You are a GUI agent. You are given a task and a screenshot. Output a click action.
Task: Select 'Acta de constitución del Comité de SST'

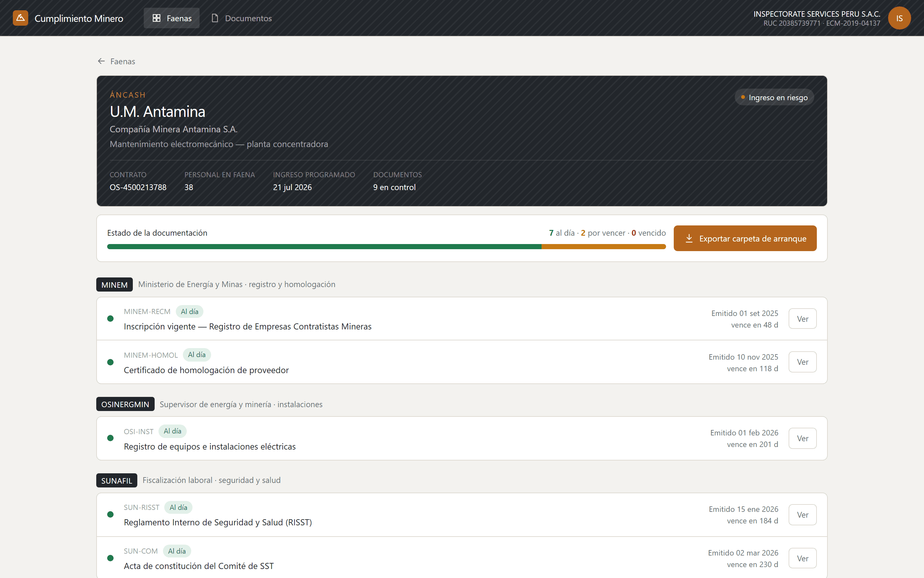click(x=199, y=566)
